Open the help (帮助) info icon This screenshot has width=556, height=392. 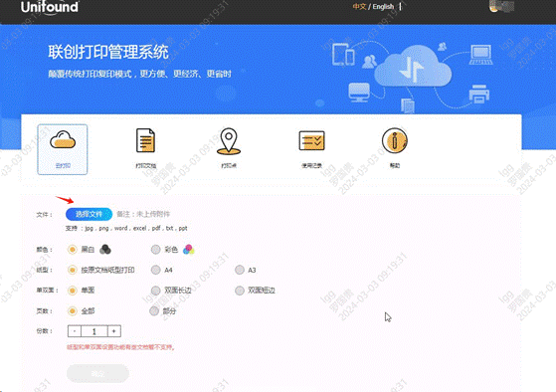click(x=395, y=140)
